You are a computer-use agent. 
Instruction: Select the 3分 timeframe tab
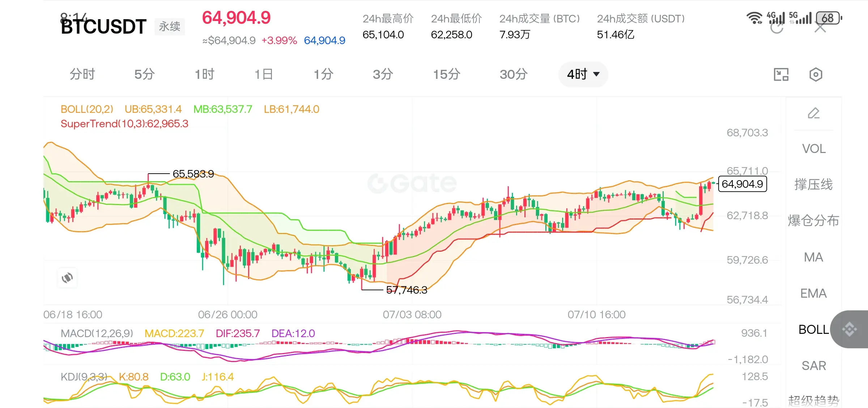tap(383, 74)
